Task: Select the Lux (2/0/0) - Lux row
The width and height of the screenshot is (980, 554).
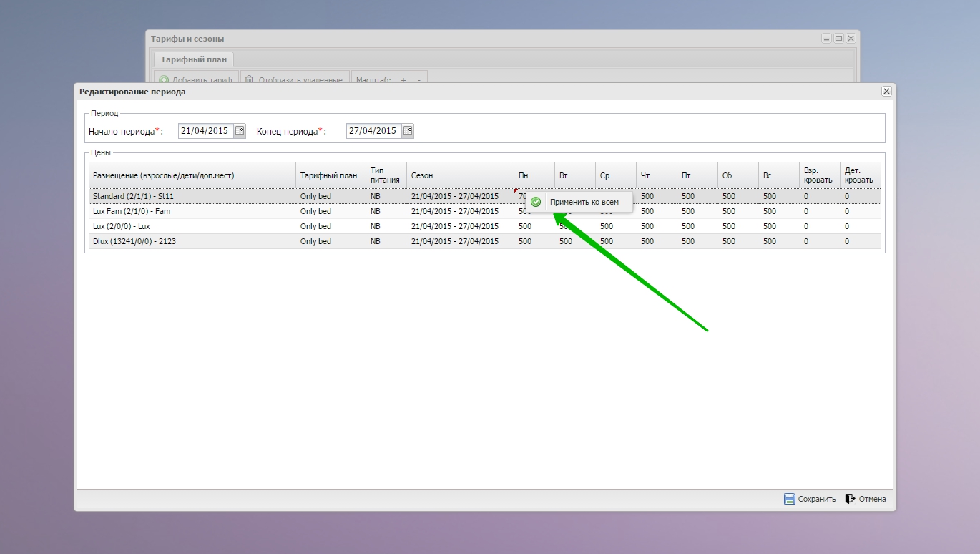Action: coord(193,226)
